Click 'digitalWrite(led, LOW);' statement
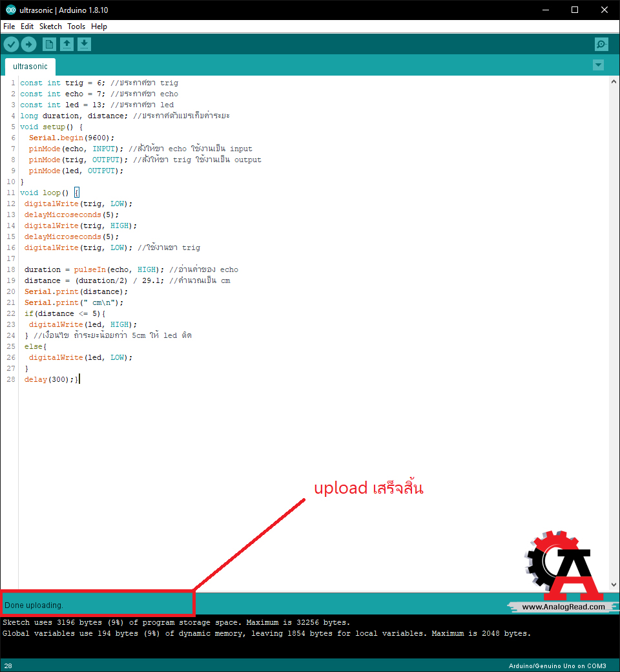Image resolution: width=620 pixels, height=672 pixels. (x=81, y=358)
